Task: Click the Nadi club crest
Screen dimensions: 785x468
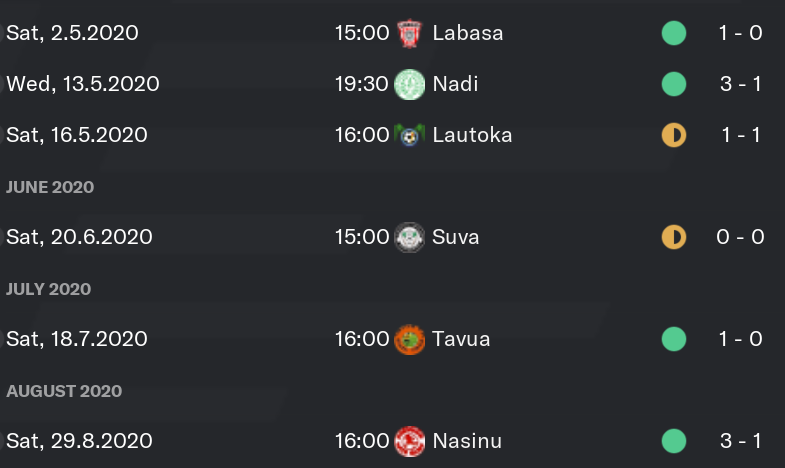Action: 410,84
